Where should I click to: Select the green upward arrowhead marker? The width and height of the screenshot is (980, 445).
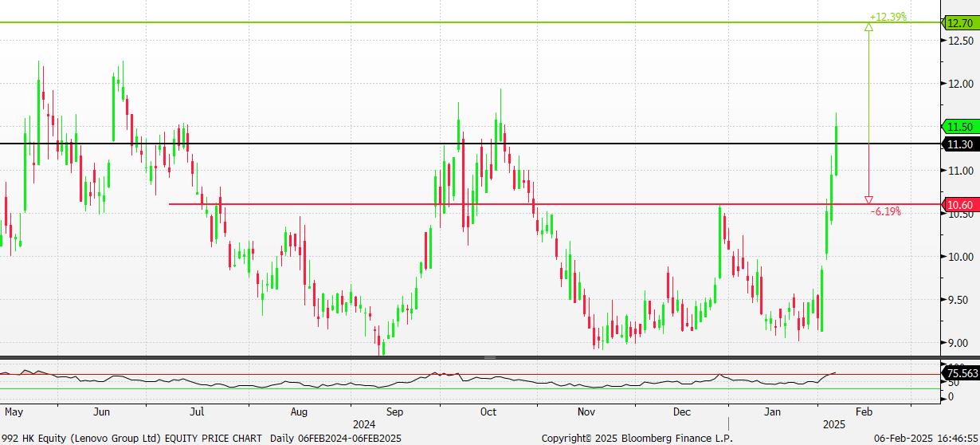[x=868, y=27]
